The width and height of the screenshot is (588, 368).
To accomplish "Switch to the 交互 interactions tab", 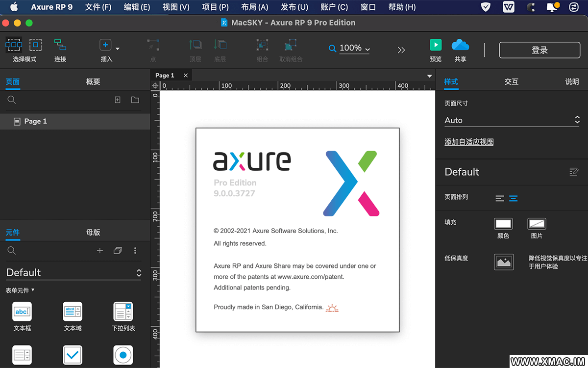I will pos(512,82).
